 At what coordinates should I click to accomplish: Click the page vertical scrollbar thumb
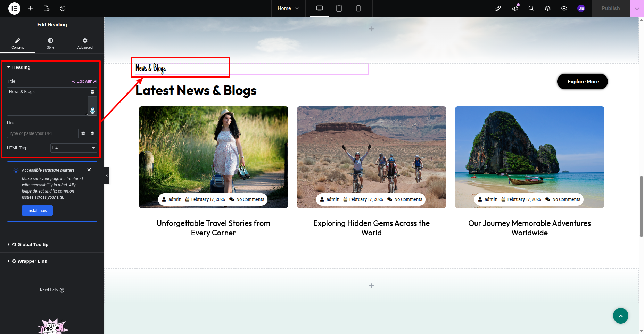tap(641, 206)
